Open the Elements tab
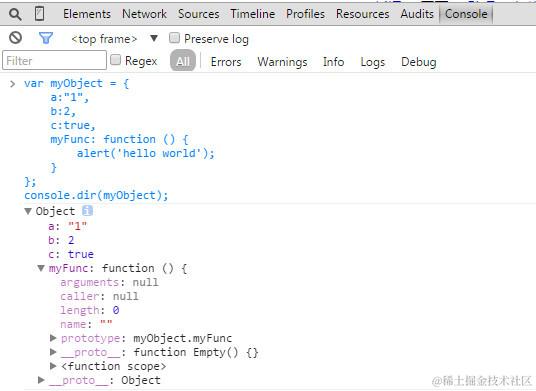 87,14
